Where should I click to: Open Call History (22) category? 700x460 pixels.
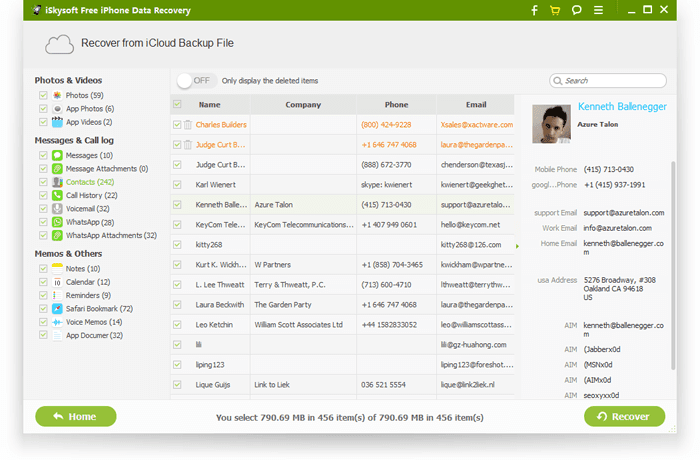pyautogui.click(x=92, y=195)
